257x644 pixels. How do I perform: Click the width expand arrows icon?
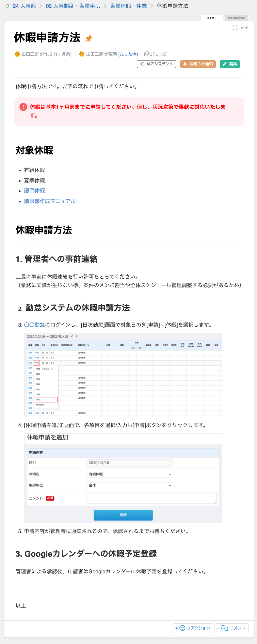(244, 28)
